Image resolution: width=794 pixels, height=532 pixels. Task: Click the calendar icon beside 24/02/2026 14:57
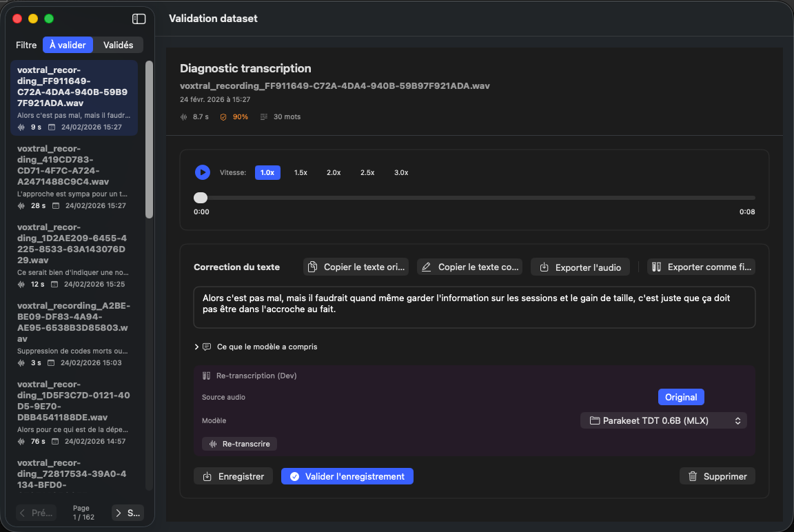[x=55, y=442]
